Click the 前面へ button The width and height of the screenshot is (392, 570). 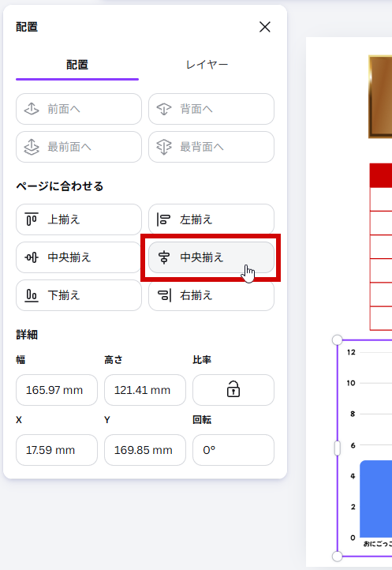pos(79,109)
